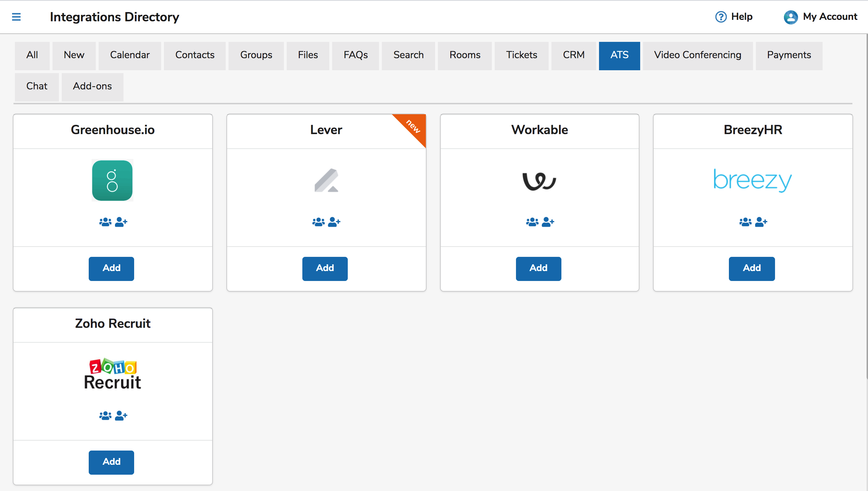This screenshot has width=868, height=491.
Task: Click BreezyHR add-user icon
Action: 761,222
